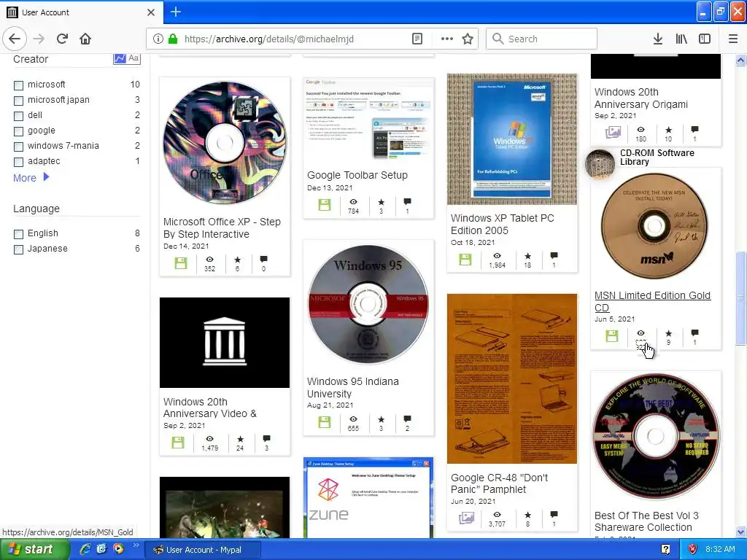
Task: Select the User Account browser tab
Action: pyautogui.click(x=81, y=12)
